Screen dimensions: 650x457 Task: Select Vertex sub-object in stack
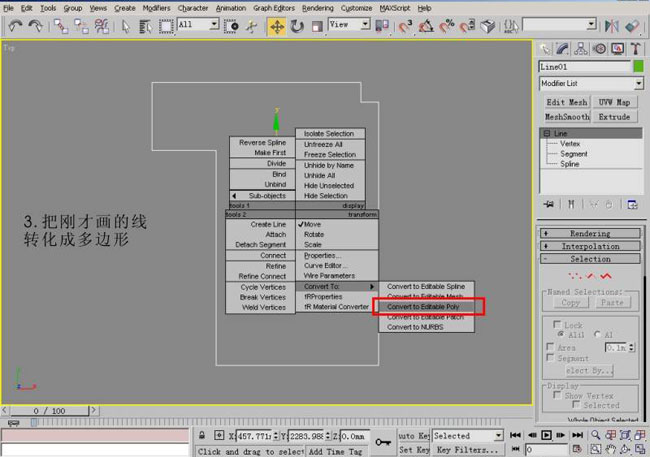(x=570, y=143)
